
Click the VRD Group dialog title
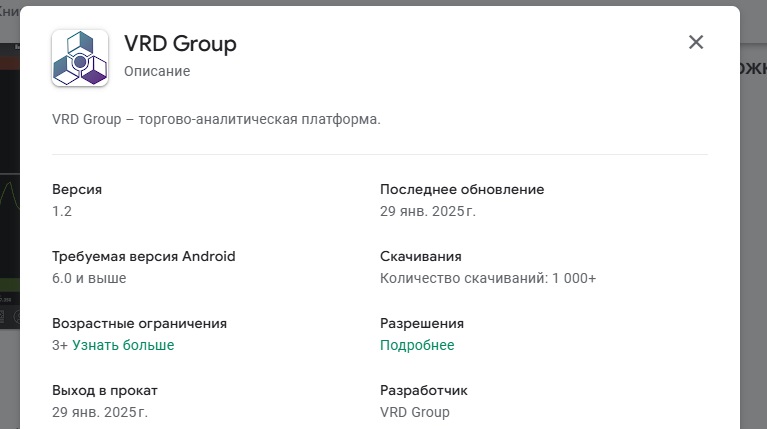tap(180, 44)
